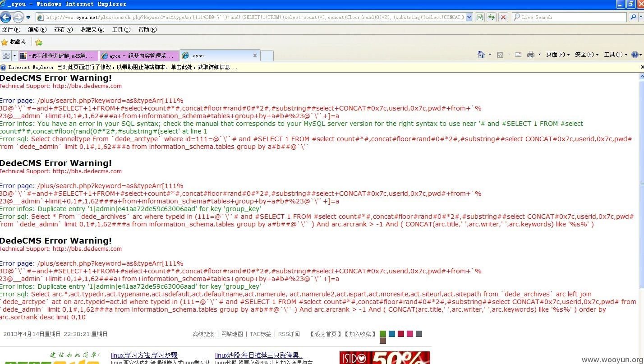Select the dark red theme color swatch
Screen dimensions: 644x364
coord(401,334)
